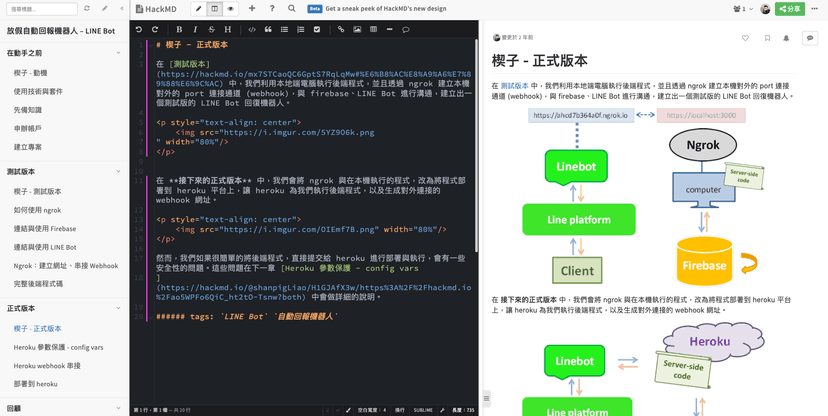Open help with the question mark icon

coord(272,8)
